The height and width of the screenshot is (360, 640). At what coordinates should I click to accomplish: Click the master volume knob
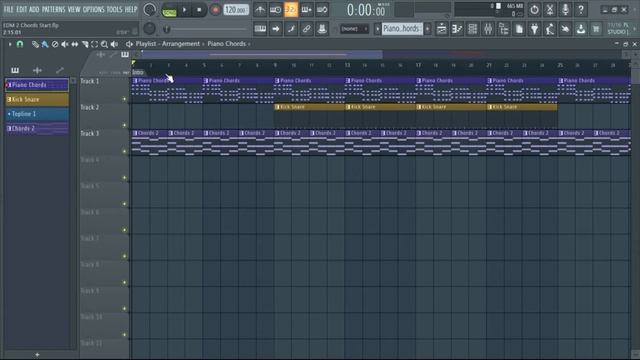click(x=150, y=9)
